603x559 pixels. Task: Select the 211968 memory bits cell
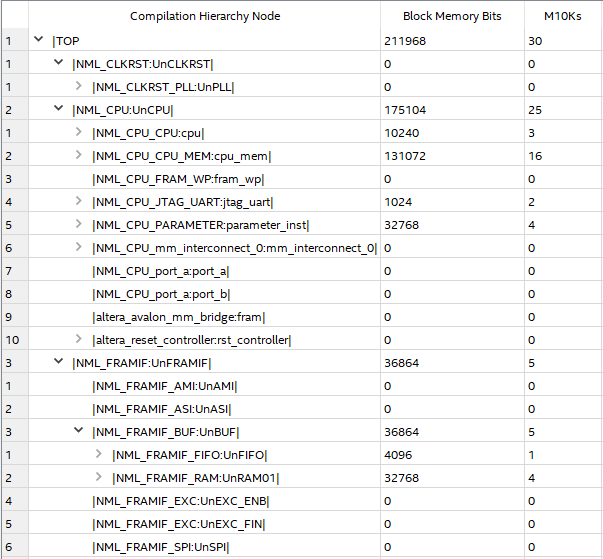tap(452, 41)
